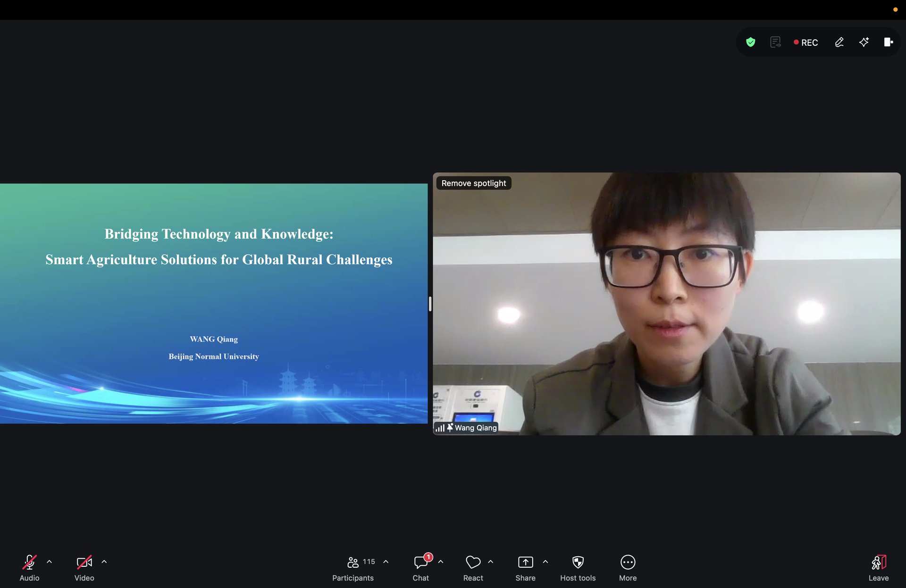Click the REC recording indicator

point(806,42)
